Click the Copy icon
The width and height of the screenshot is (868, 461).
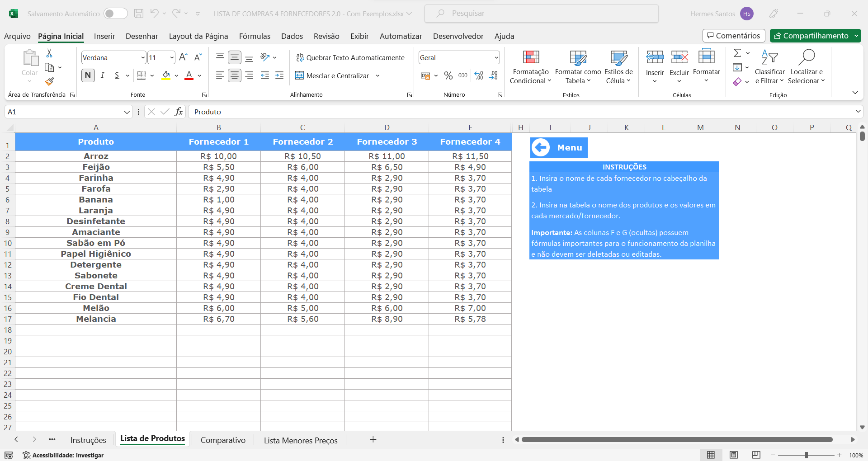pos(49,68)
